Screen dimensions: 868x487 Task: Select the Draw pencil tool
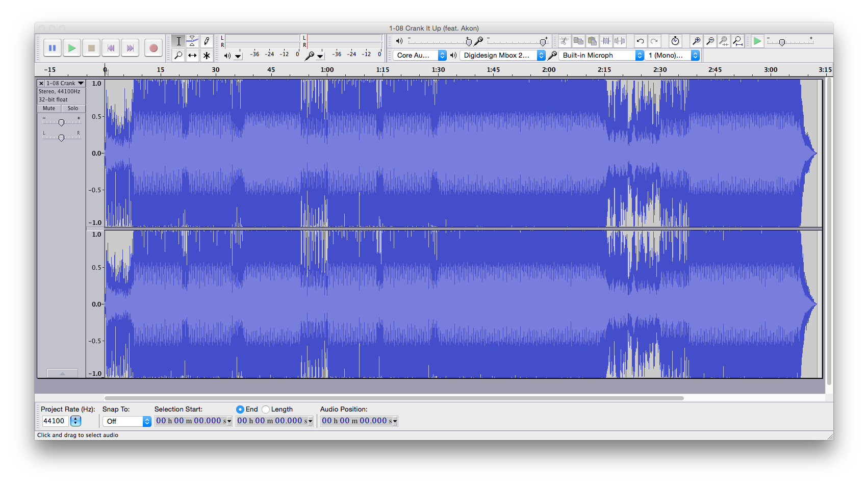point(207,41)
